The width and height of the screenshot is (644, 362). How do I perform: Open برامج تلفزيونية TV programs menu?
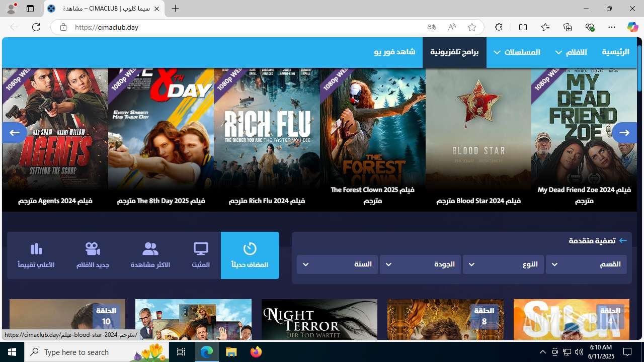click(454, 52)
